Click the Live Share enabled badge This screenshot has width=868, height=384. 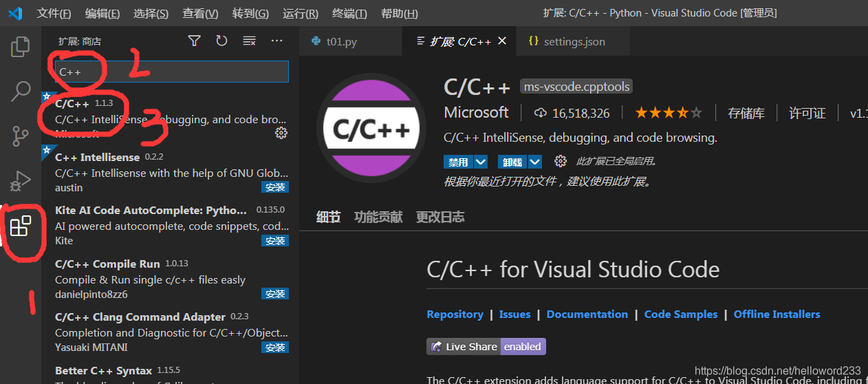(486, 347)
